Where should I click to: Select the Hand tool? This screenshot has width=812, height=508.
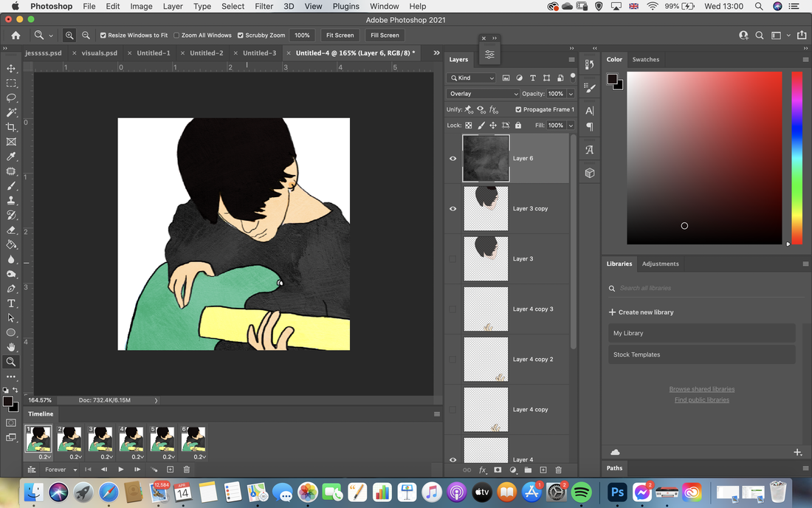tap(11, 347)
